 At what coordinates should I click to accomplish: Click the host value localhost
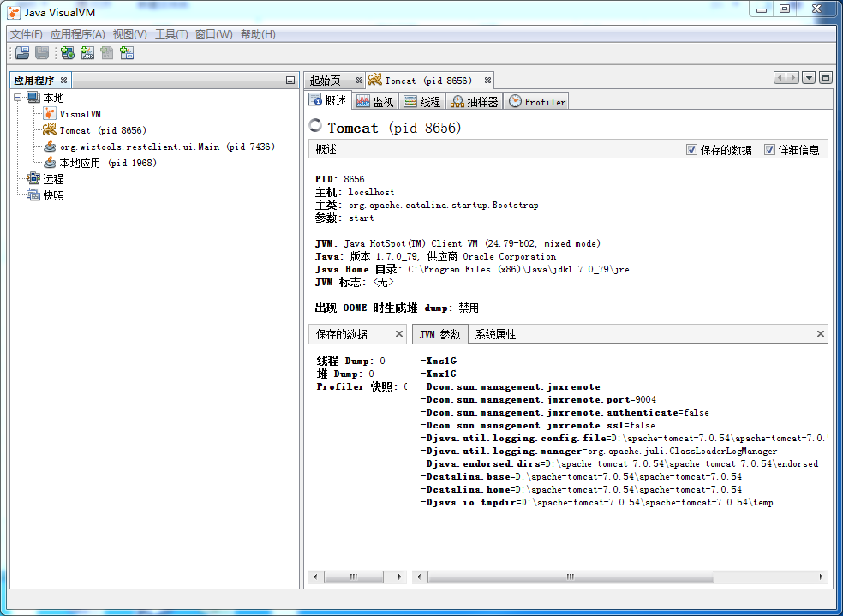tap(371, 192)
